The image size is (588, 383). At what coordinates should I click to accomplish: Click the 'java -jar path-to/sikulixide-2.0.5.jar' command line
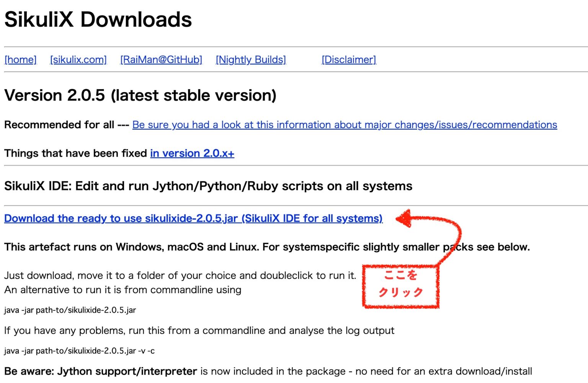pos(70,310)
